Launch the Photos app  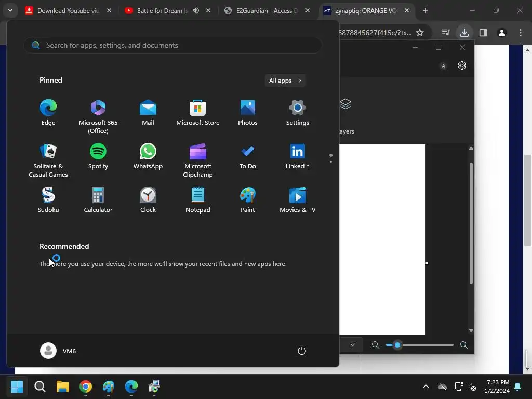[248, 113]
